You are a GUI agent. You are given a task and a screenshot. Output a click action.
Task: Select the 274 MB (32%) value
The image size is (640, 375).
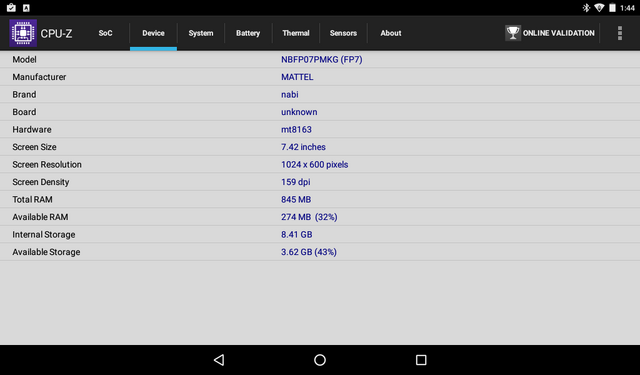309,217
